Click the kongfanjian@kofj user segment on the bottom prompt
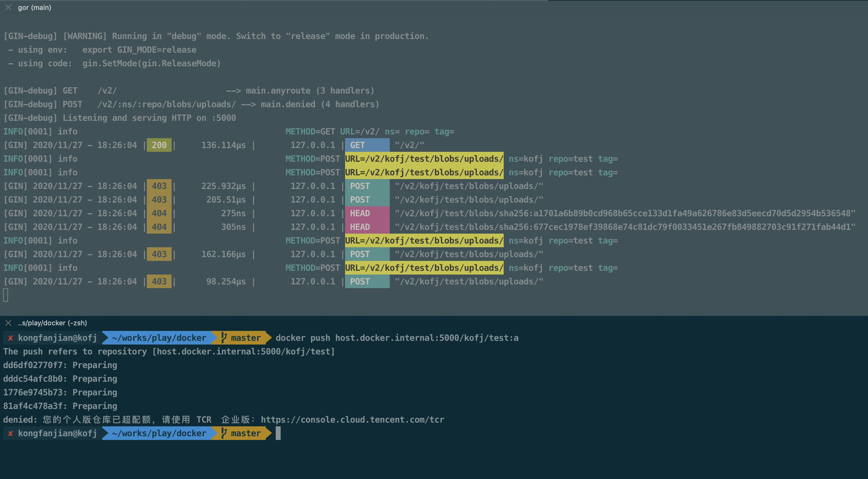This screenshot has width=868, height=479. click(x=57, y=433)
